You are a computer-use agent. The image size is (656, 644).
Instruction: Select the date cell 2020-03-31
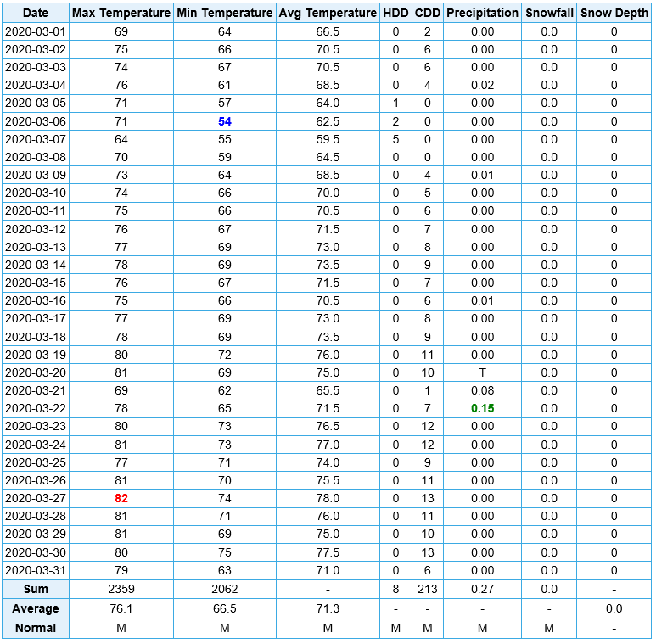click(36, 571)
